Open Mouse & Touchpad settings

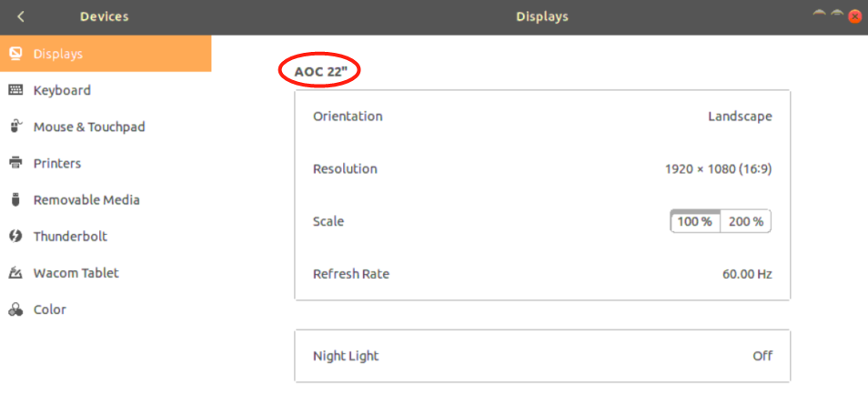tap(106, 127)
